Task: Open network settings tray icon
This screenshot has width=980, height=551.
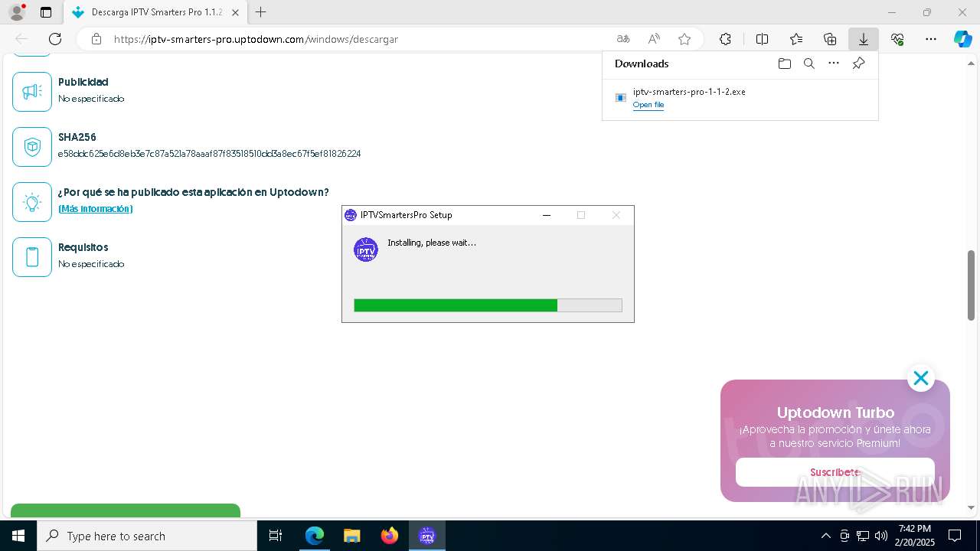Action: coord(863,536)
